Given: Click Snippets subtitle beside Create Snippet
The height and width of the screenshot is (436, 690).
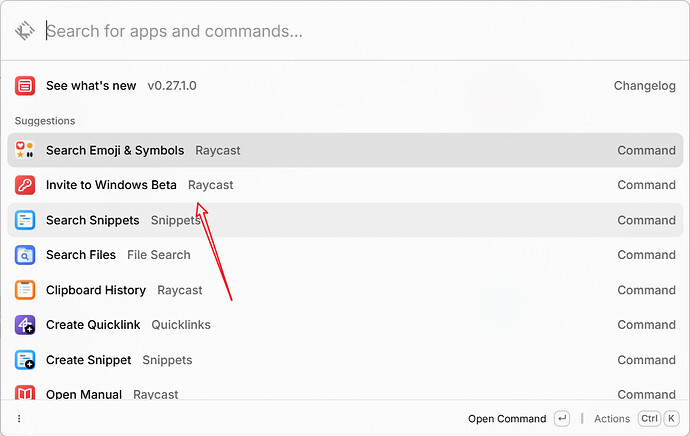Looking at the screenshot, I should tap(167, 360).
